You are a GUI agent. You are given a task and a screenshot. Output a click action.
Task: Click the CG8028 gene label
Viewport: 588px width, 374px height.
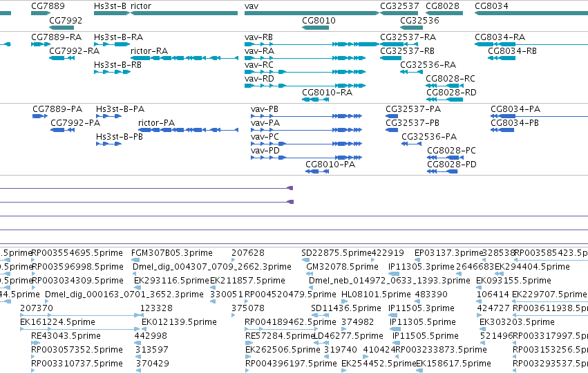[x=442, y=6]
